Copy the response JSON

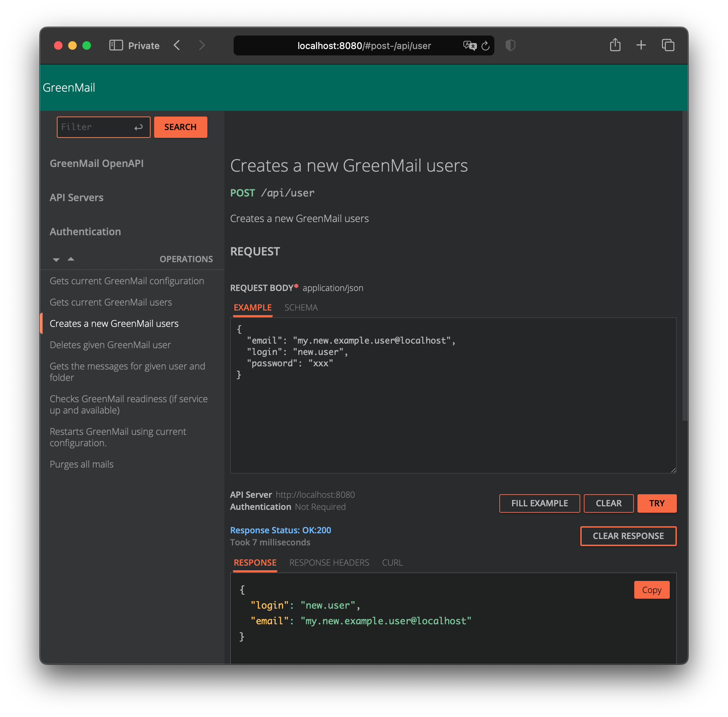(652, 590)
